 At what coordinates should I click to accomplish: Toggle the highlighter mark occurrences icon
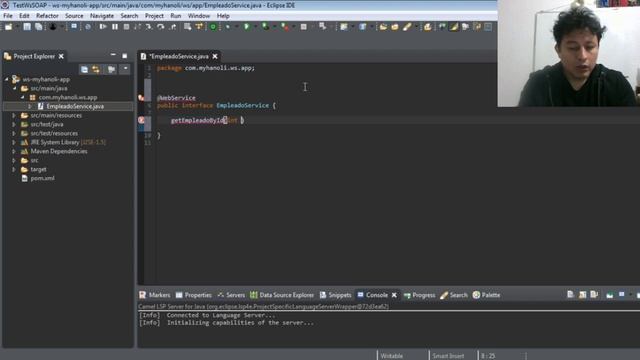point(454,27)
